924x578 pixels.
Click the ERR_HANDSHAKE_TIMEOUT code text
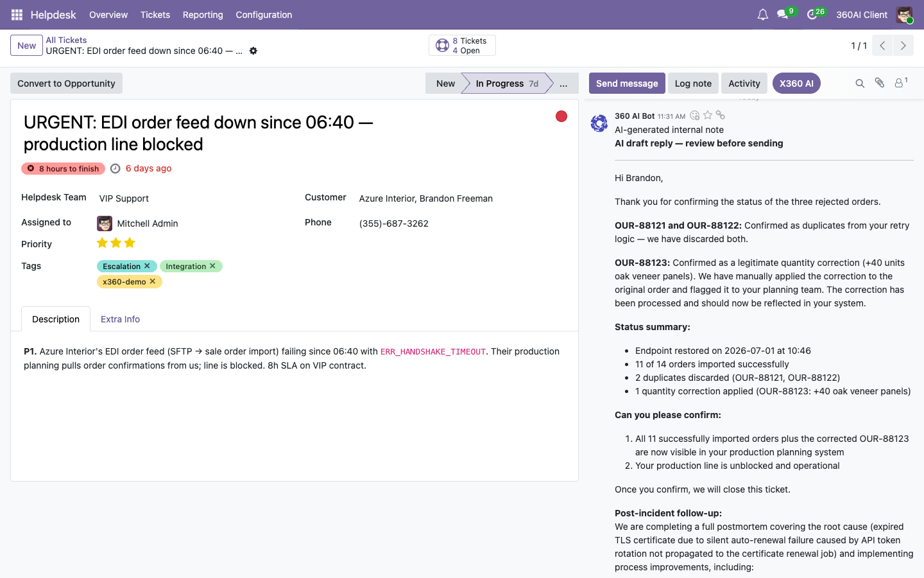[x=433, y=352]
